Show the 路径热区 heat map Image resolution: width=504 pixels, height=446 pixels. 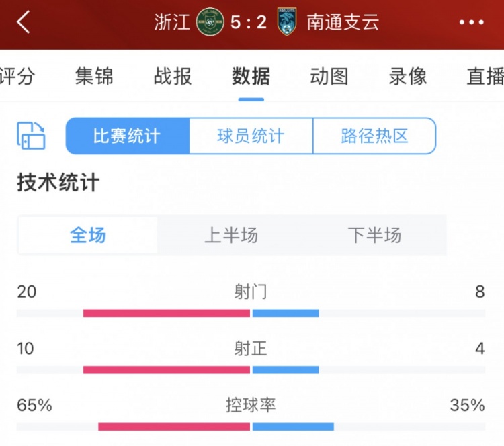374,136
